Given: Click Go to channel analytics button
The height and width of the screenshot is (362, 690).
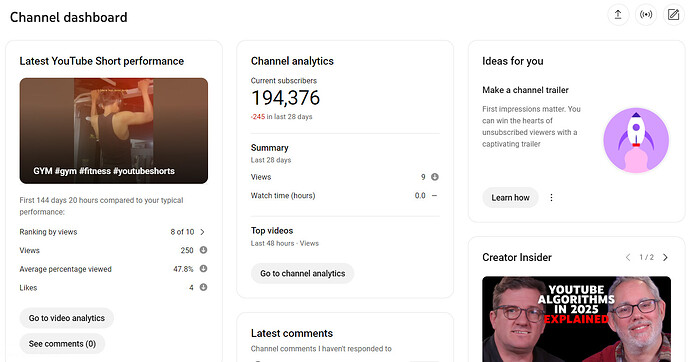Looking at the screenshot, I should (x=302, y=273).
